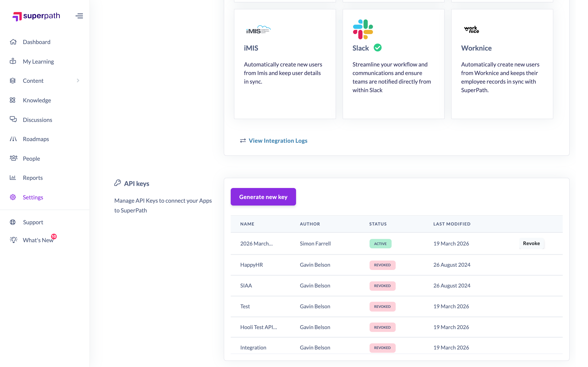Click the superpath logo
This screenshot has width=588, height=367.
pos(36,16)
